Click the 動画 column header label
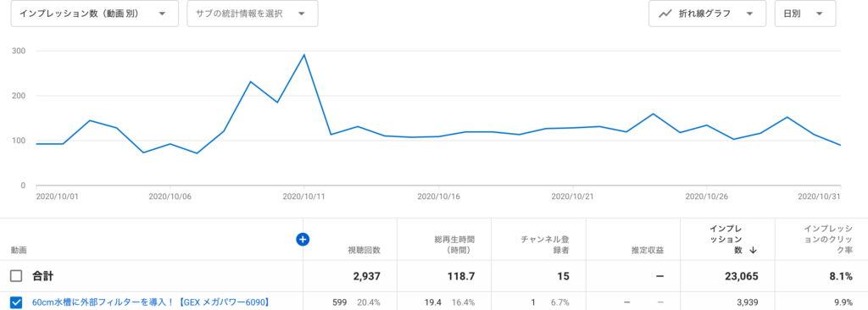 (18, 250)
